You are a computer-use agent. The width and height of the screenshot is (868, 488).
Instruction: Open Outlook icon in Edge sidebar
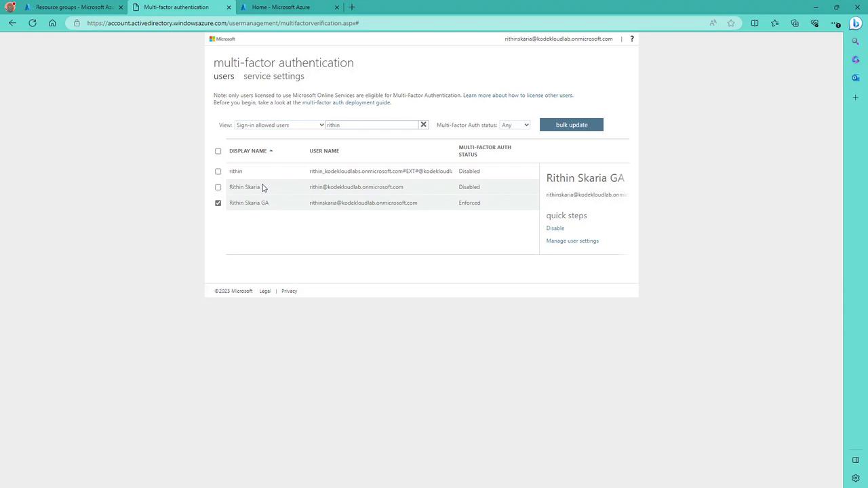pyautogui.click(x=856, y=78)
